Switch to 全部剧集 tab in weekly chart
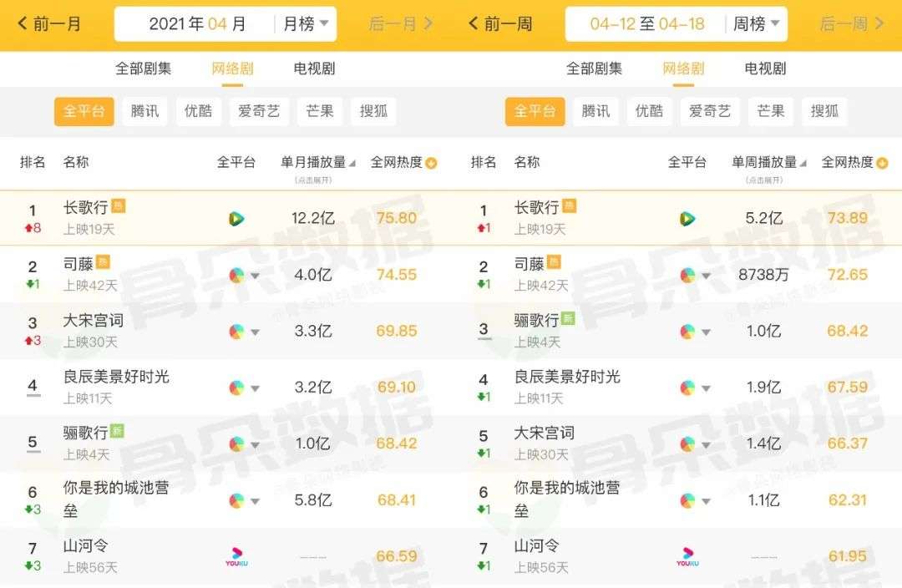Image resolution: width=902 pixels, height=588 pixels. pyautogui.click(x=595, y=68)
